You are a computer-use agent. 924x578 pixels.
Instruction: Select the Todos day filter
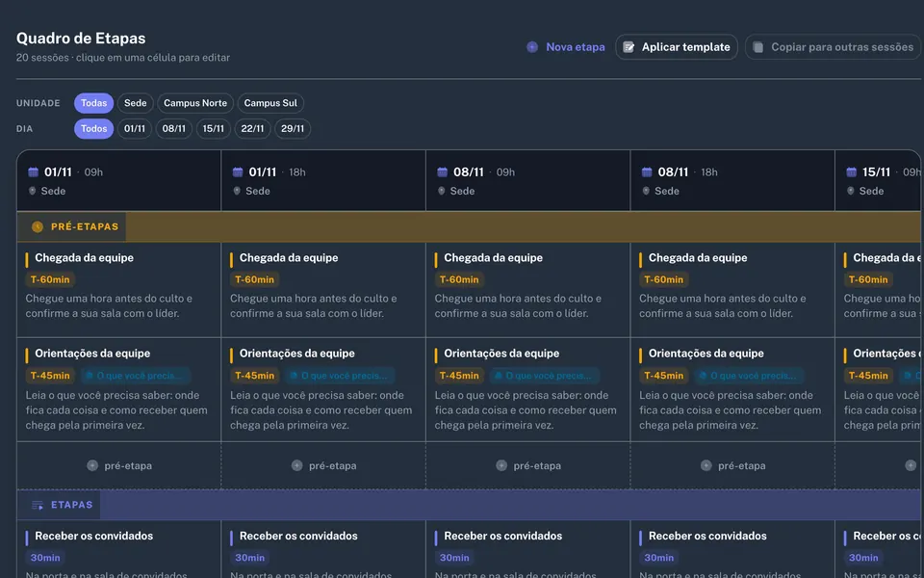(93, 128)
